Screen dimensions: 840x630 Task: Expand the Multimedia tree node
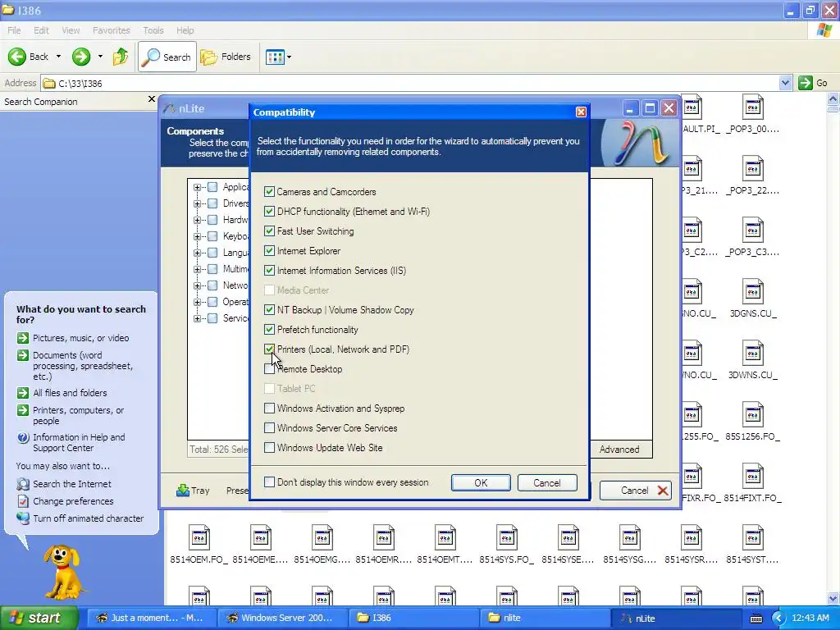click(197, 269)
